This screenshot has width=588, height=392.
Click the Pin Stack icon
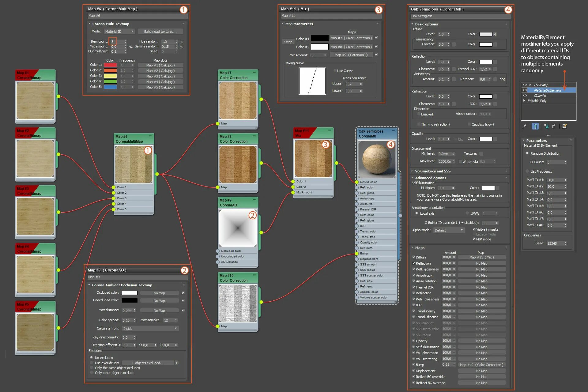[525, 126]
